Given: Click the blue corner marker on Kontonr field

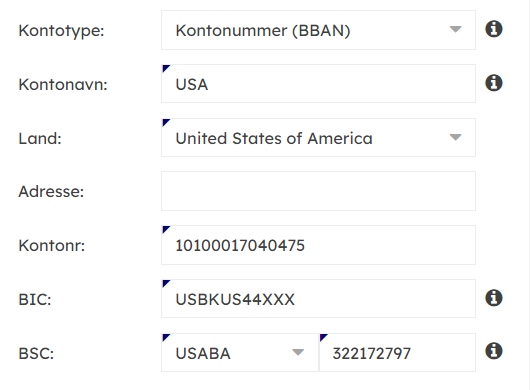Looking at the screenshot, I should [x=166, y=229].
